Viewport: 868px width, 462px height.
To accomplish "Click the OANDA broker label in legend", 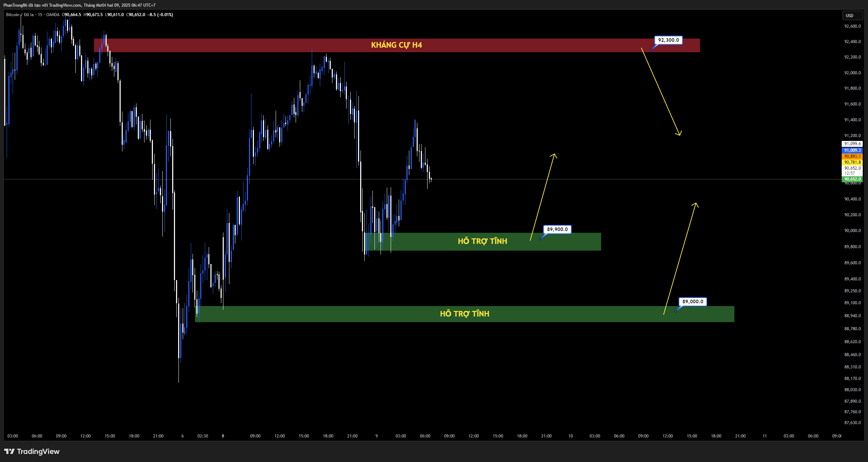I will (53, 15).
